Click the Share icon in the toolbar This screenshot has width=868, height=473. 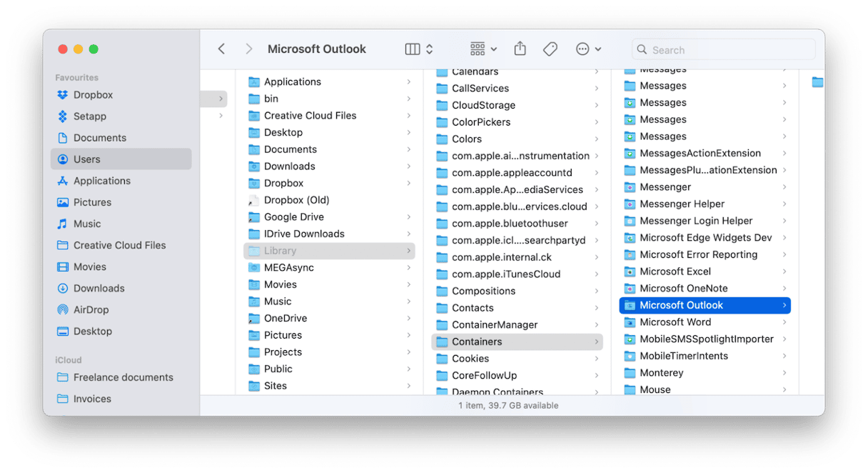click(520, 49)
